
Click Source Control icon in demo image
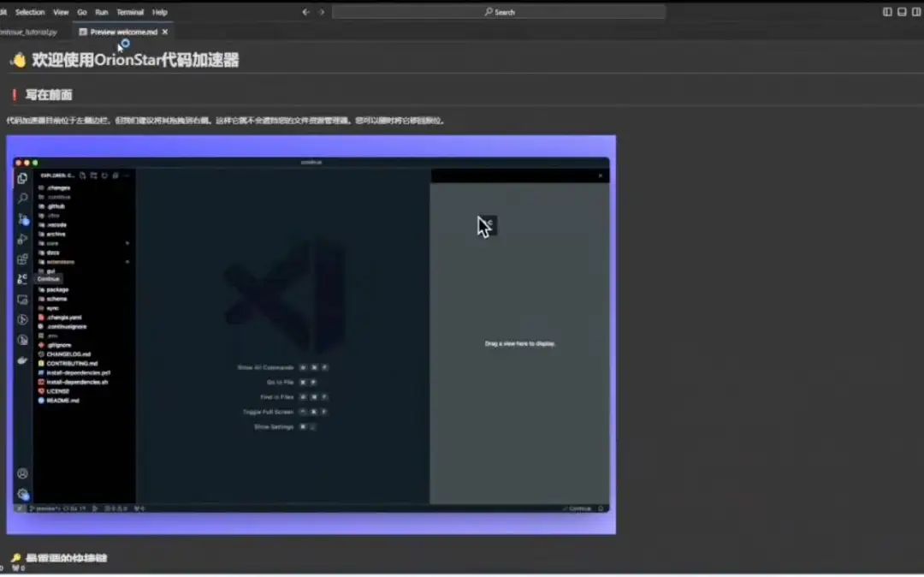point(22,218)
